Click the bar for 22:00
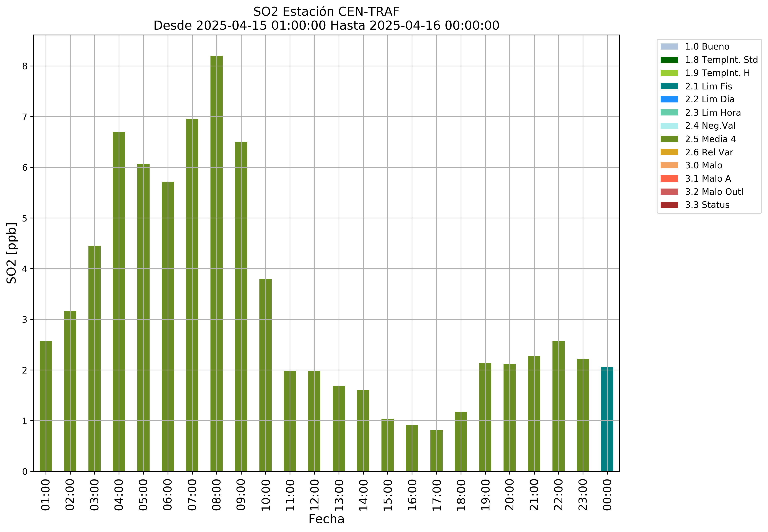 (x=559, y=406)
